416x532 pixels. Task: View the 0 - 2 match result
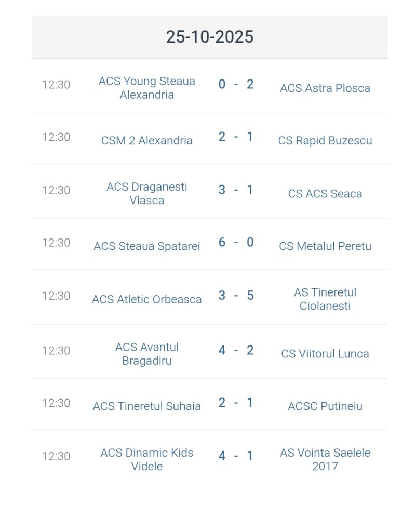(x=236, y=84)
